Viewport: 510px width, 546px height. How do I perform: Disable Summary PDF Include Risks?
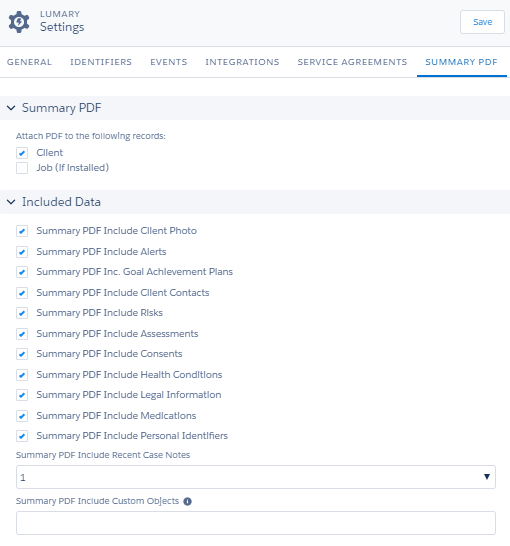(22, 313)
